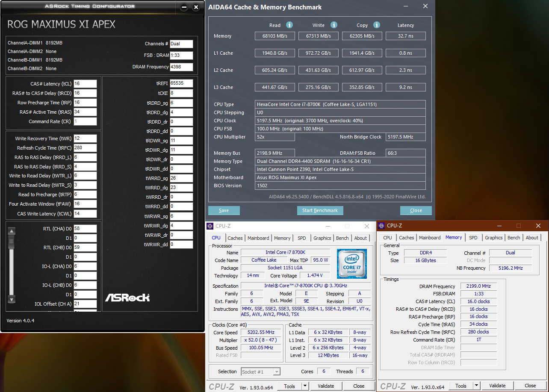Click the scroll up arrow in ASRock Timing Configurator

12,231
